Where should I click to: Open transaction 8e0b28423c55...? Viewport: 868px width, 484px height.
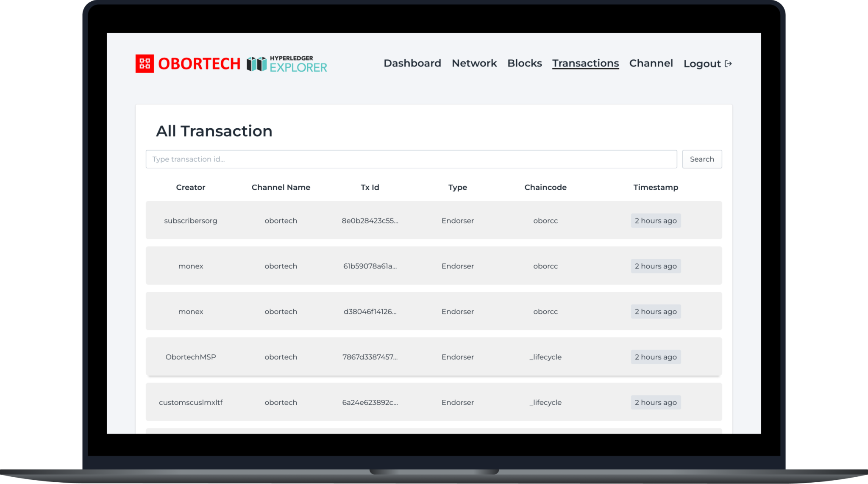[370, 221]
